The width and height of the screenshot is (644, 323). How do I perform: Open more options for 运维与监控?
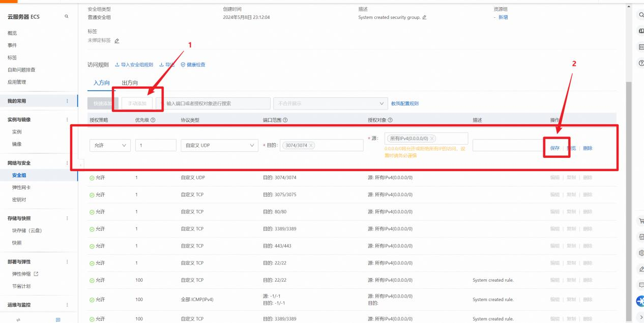pos(67,305)
